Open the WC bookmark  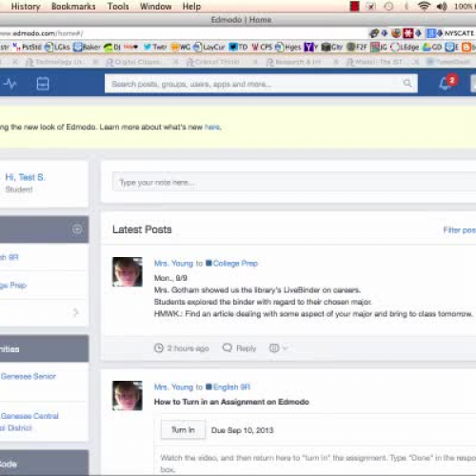pos(181,47)
